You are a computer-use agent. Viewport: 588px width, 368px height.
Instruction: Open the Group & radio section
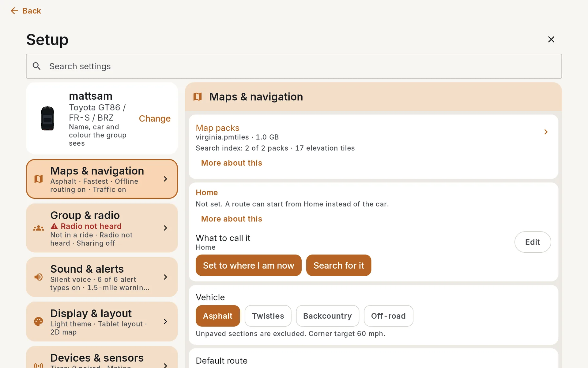point(102,228)
